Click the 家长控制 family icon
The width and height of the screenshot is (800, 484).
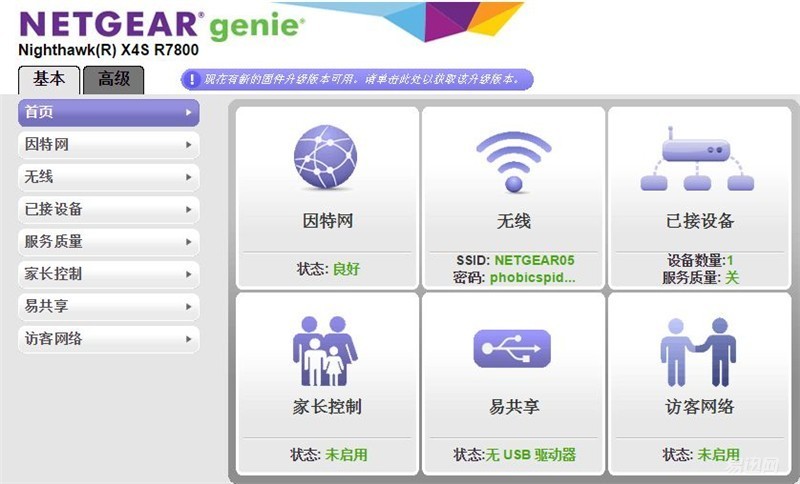pyautogui.click(x=325, y=350)
